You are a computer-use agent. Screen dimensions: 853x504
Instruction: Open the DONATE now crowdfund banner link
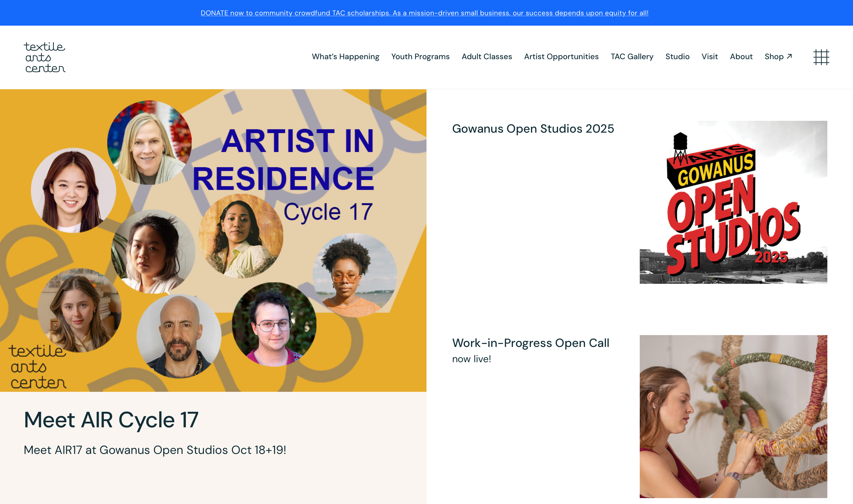[x=424, y=13]
